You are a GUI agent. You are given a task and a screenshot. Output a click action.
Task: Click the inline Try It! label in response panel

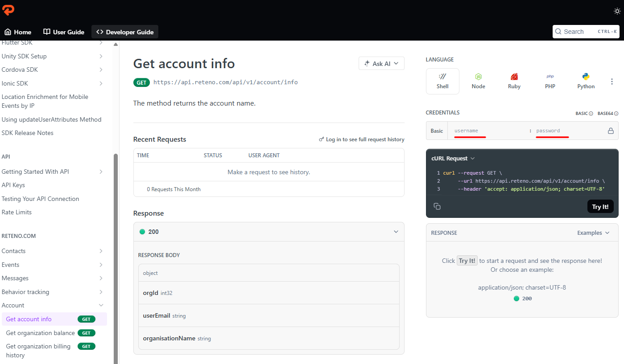(467, 261)
